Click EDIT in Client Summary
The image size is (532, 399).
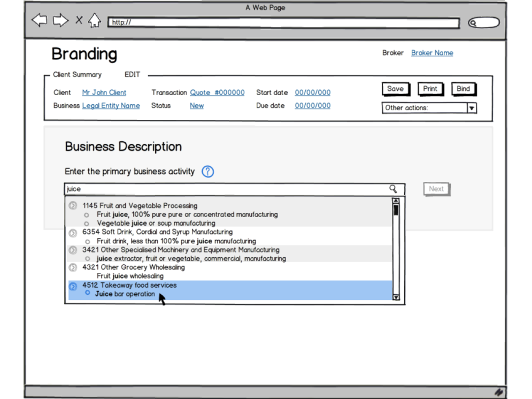point(132,74)
